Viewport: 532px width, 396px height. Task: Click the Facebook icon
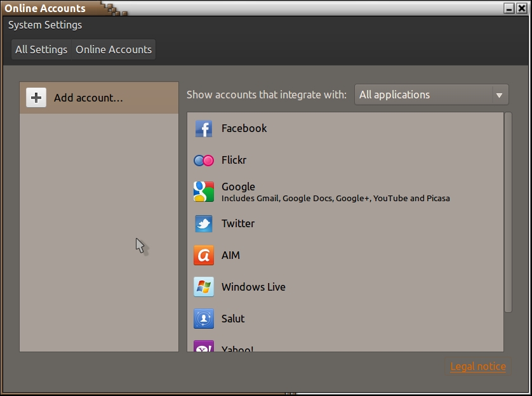pos(204,129)
